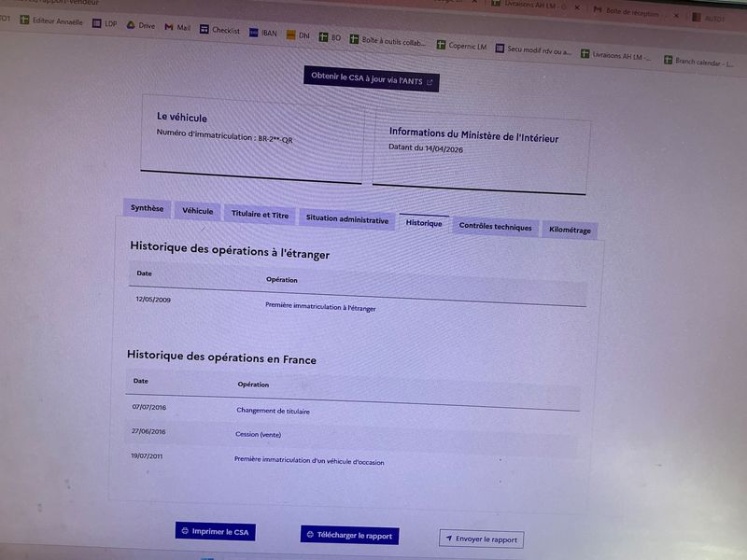The height and width of the screenshot is (560, 747).
Task: Open the LDP bookmark
Action: (x=105, y=23)
